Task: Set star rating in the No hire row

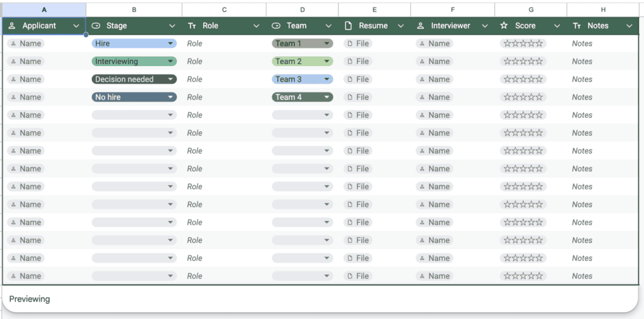Action: coord(523,97)
